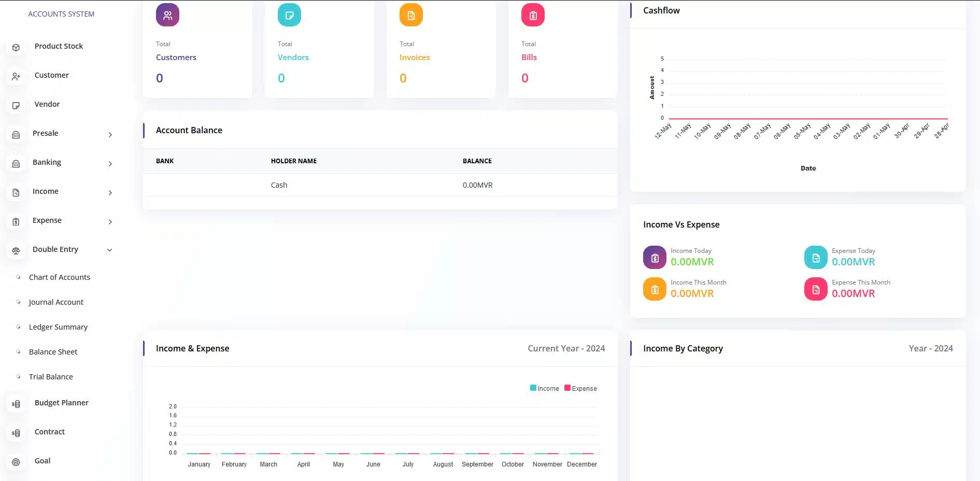Screen dimensions: 980x481
Task: Click the Expense This Month 0.00MVR value
Action: click(x=853, y=294)
